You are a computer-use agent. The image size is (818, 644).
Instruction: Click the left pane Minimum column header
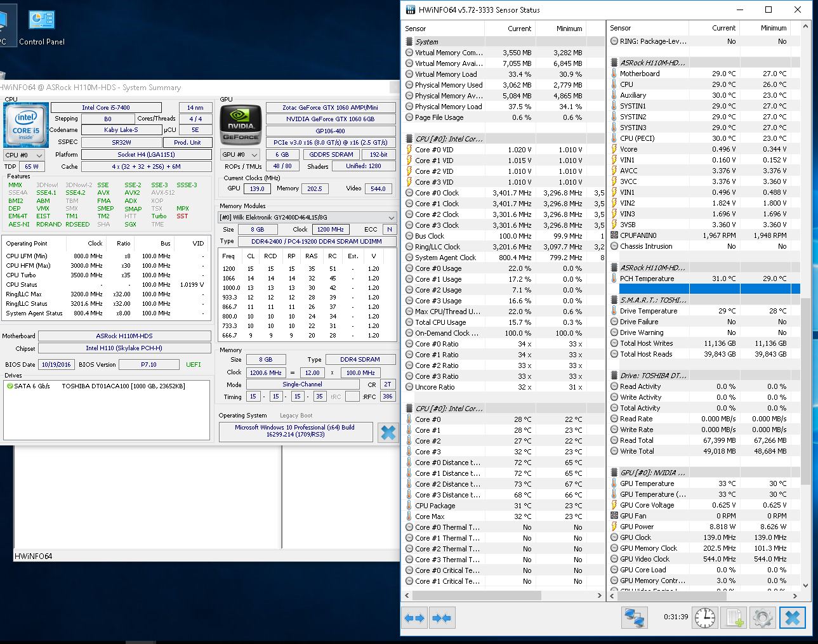coord(561,29)
